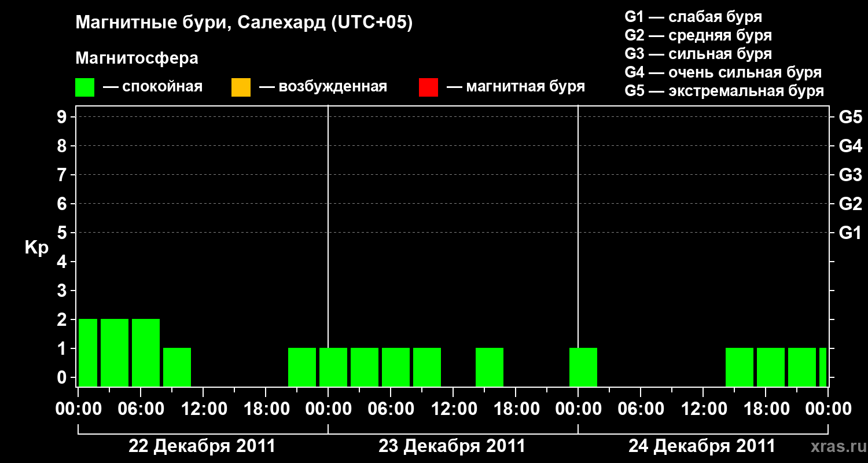Click the 24 Декабря 2011 date label
Viewport: 868px width, 463px height.
click(702, 446)
